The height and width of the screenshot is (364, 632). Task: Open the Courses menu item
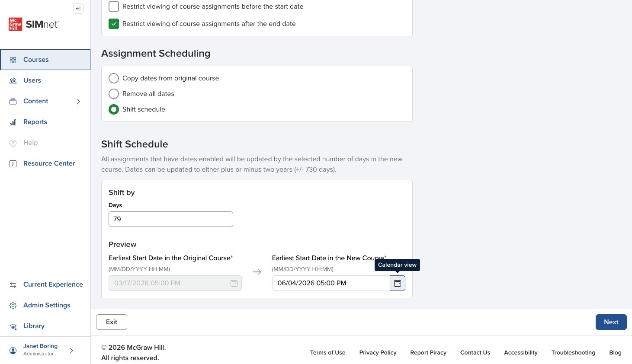point(45,60)
